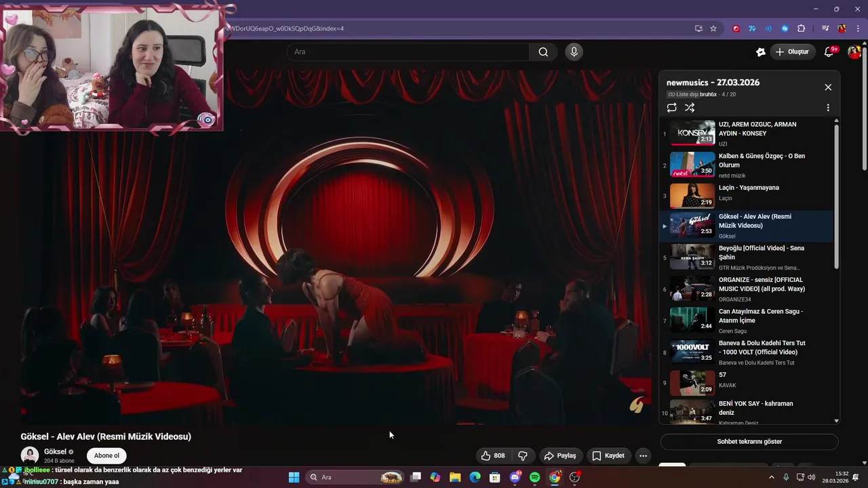The image size is (868, 488).
Task: Click the search magnifier button
Action: click(543, 52)
